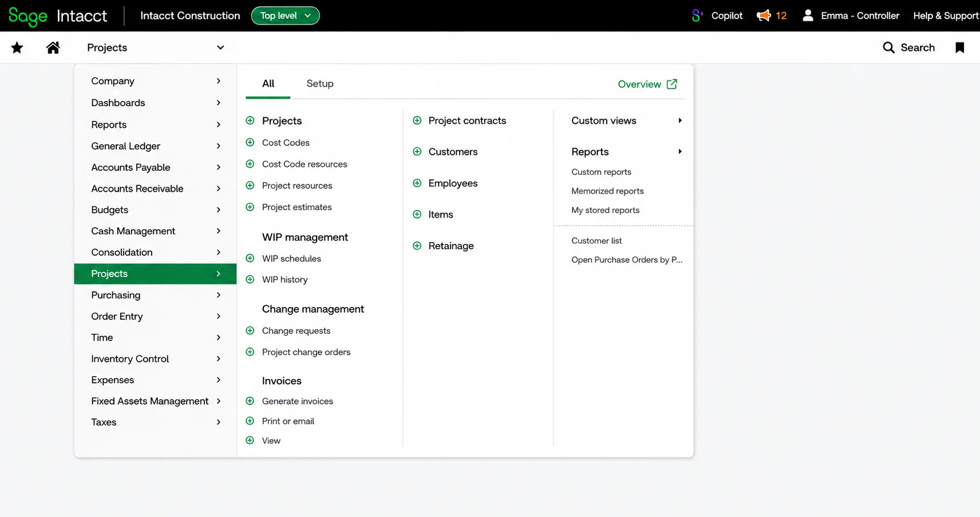Open WIP schedules link
Viewport: 980px width, 517px height.
291,258
